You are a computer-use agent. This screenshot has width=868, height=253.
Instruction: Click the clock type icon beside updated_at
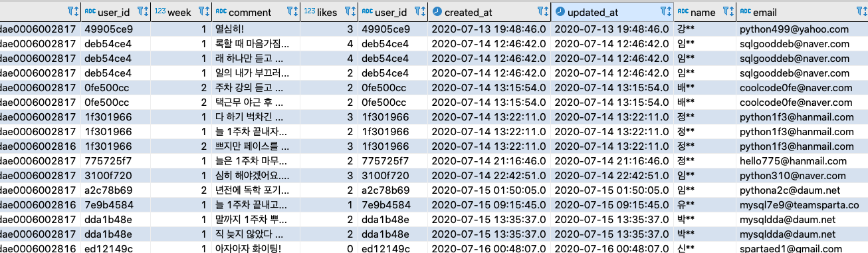point(560,12)
